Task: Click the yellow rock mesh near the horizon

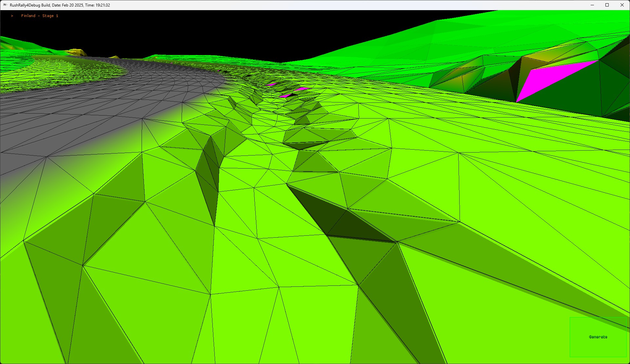Action: coord(77,52)
